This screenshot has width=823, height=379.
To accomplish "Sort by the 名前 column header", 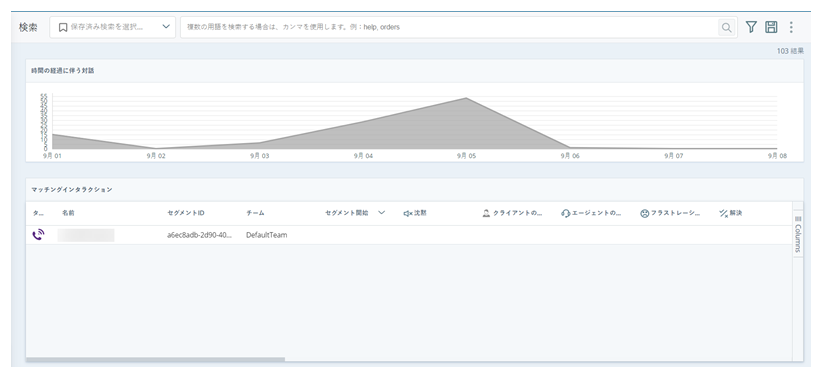I will pos(68,214).
